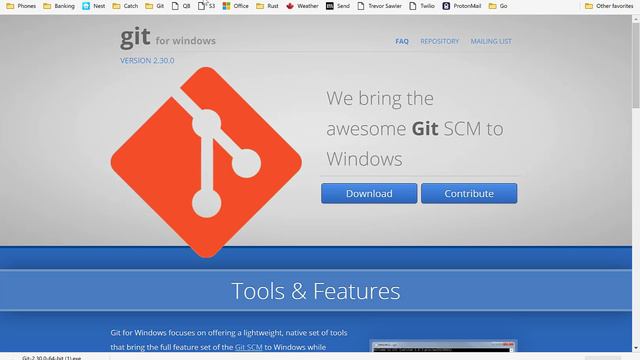Click the Tools & Features heading
Image resolution: width=640 pixels, height=360 pixels.
tap(316, 291)
